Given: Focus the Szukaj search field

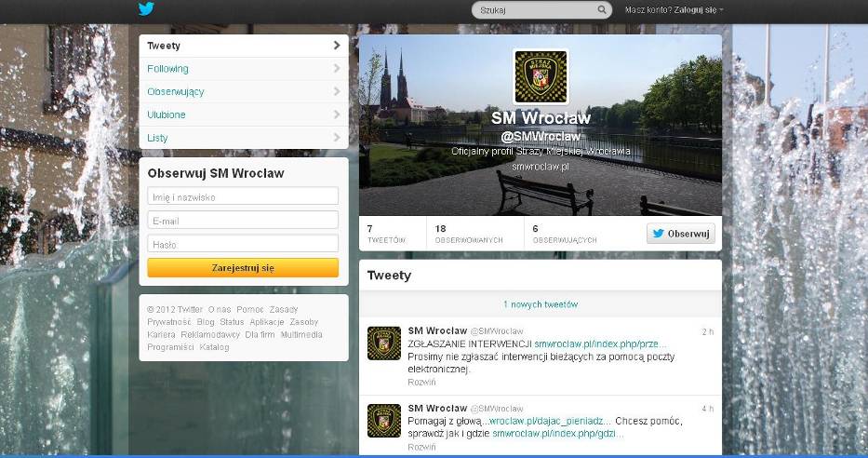Looking at the screenshot, I should pyautogui.click(x=541, y=10).
